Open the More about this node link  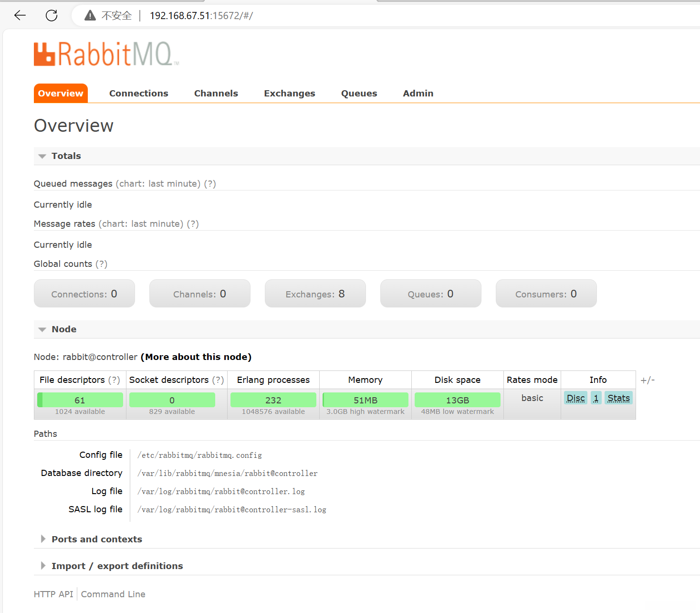(196, 357)
